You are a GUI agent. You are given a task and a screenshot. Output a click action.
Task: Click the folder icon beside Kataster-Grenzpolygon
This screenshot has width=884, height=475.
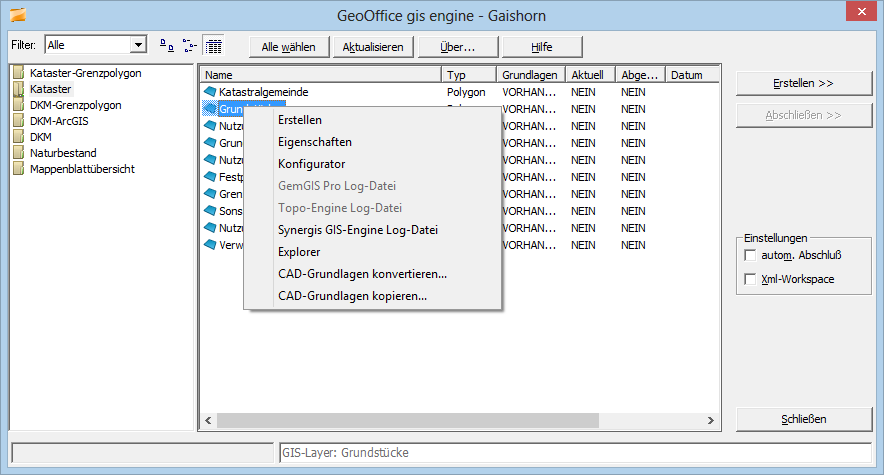coord(19,73)
